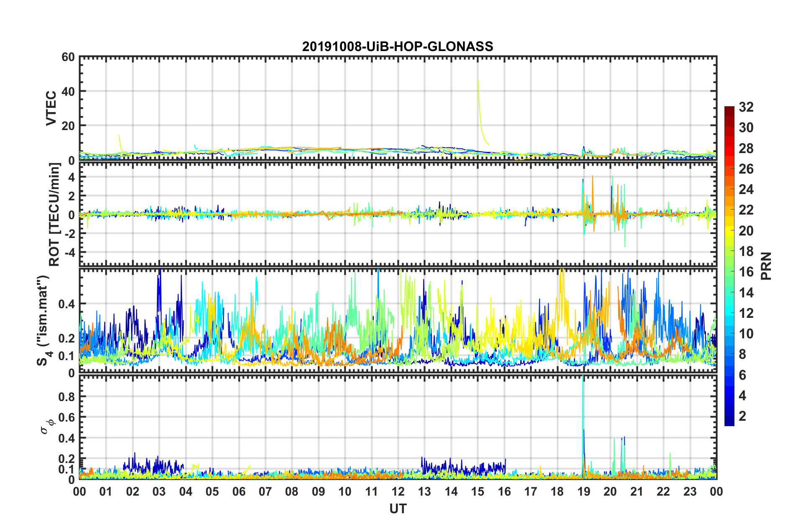Click the VTEC y-axis label

[x=51, y=108]
